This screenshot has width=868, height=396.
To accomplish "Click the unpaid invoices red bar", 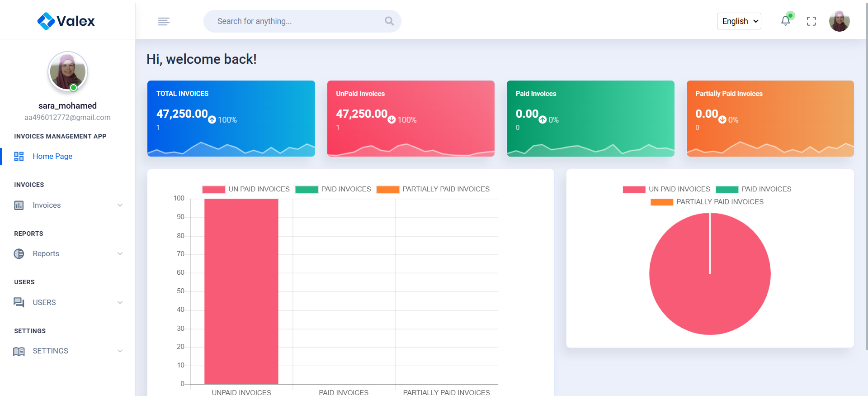I will click(x=241, y=291).
